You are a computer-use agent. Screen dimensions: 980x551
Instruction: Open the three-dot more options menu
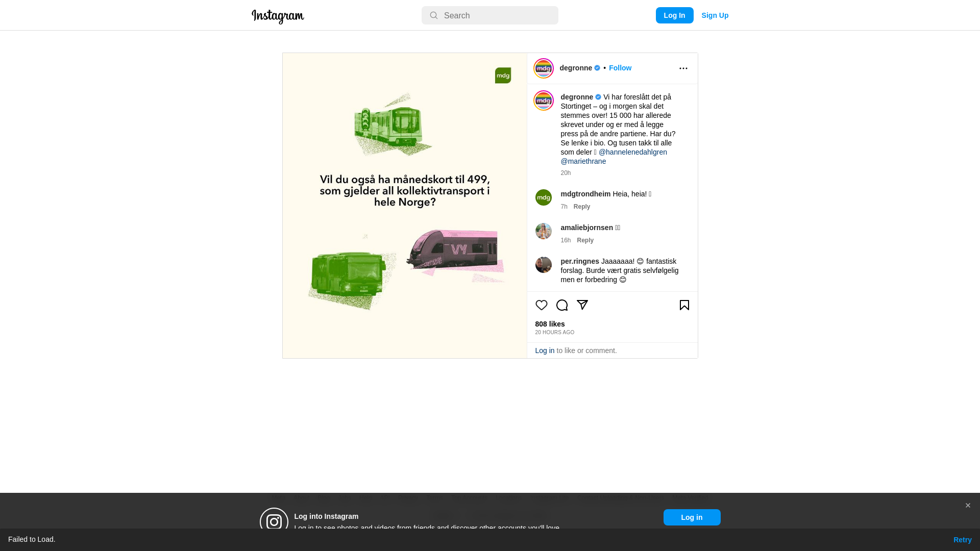coord(683,68)
